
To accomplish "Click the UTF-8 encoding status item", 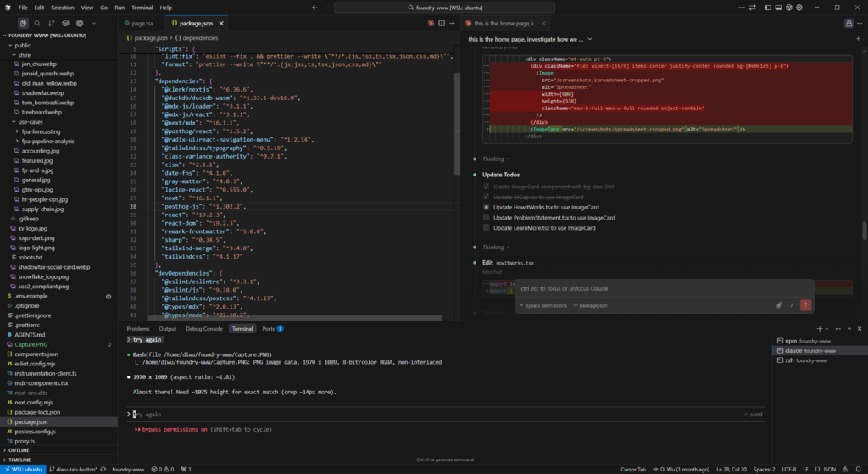I will tap(789, 470).
